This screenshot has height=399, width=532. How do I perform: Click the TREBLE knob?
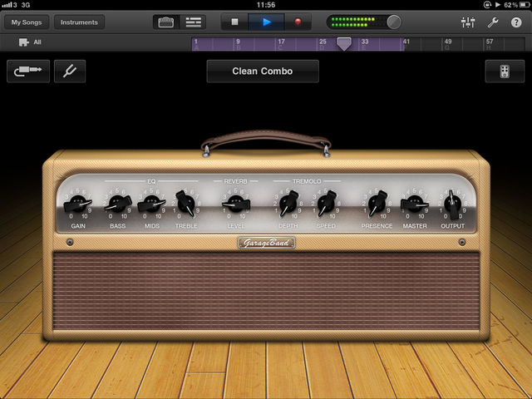(x=185, y=204)
